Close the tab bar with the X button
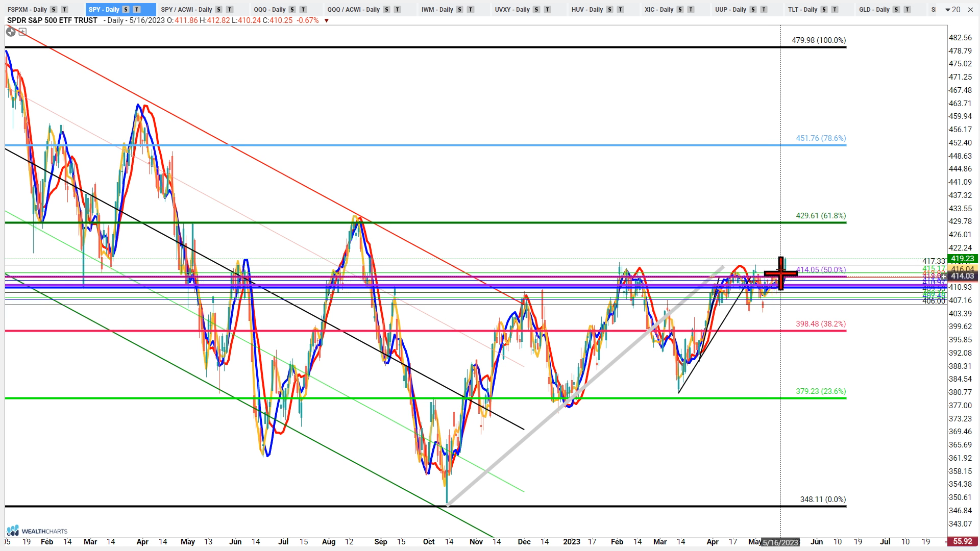 coord(970,10)
